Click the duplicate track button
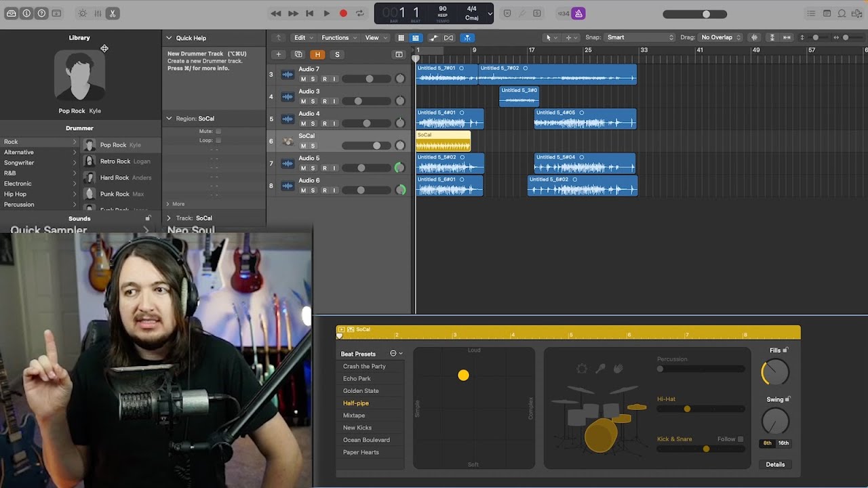The width and height of the screenshot is (868, 488). 298,54
